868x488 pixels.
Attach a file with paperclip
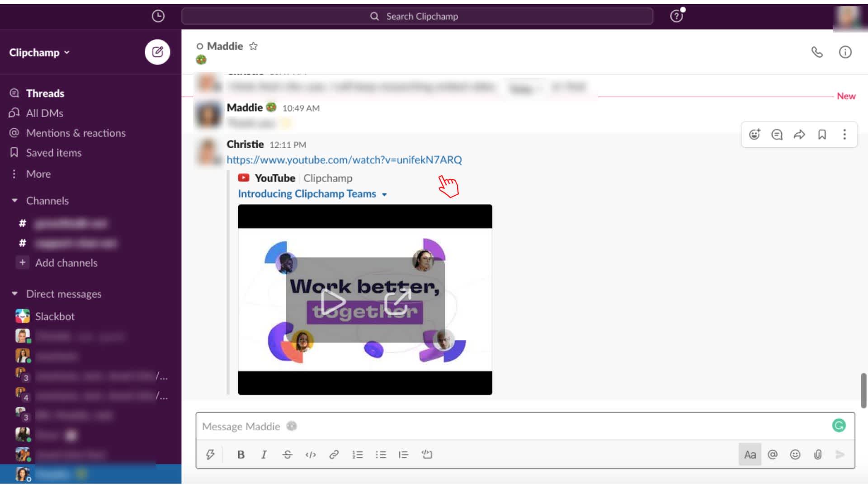pyautogui.click(x=818, y=455)
